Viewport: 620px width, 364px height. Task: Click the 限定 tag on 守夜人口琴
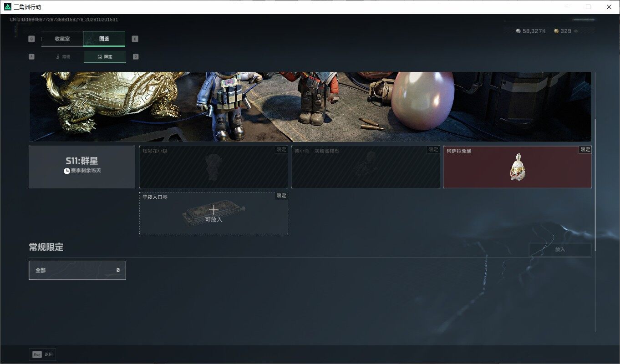click(x=281, y=196)
